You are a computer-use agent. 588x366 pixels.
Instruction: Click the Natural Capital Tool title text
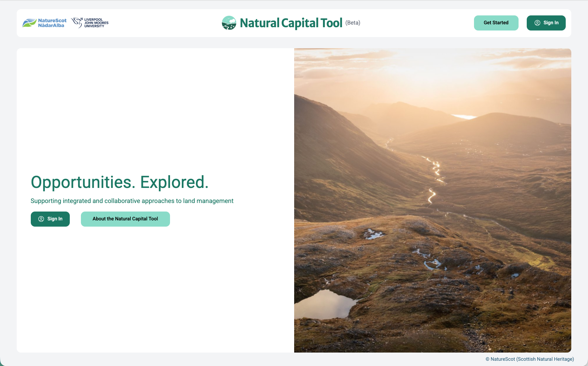pos(291,23)
